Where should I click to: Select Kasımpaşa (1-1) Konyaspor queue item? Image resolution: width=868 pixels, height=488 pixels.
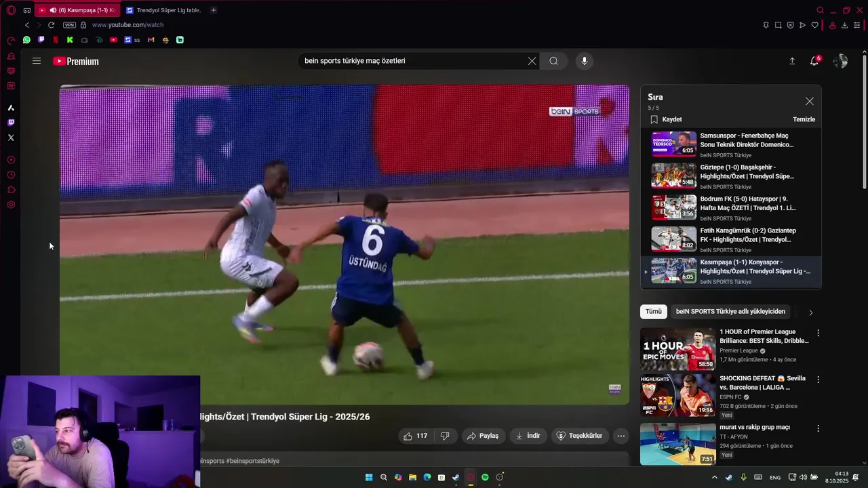click(x=732, y=271)
